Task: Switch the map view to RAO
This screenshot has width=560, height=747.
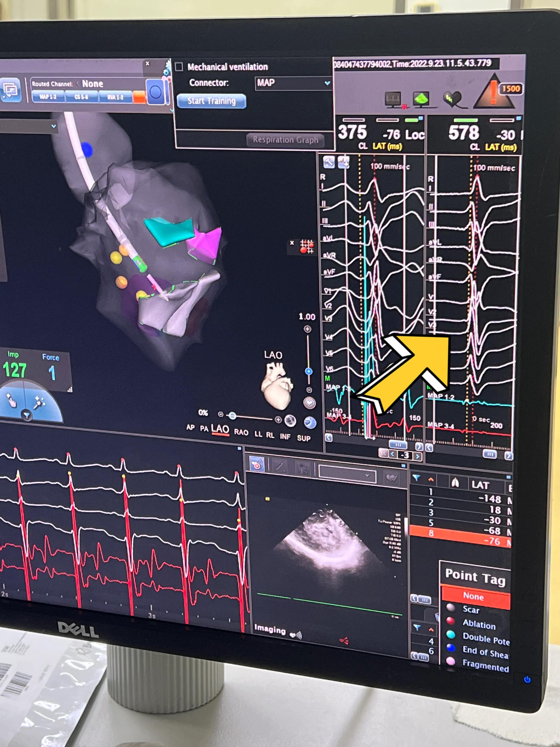Action: click(241, 432)
